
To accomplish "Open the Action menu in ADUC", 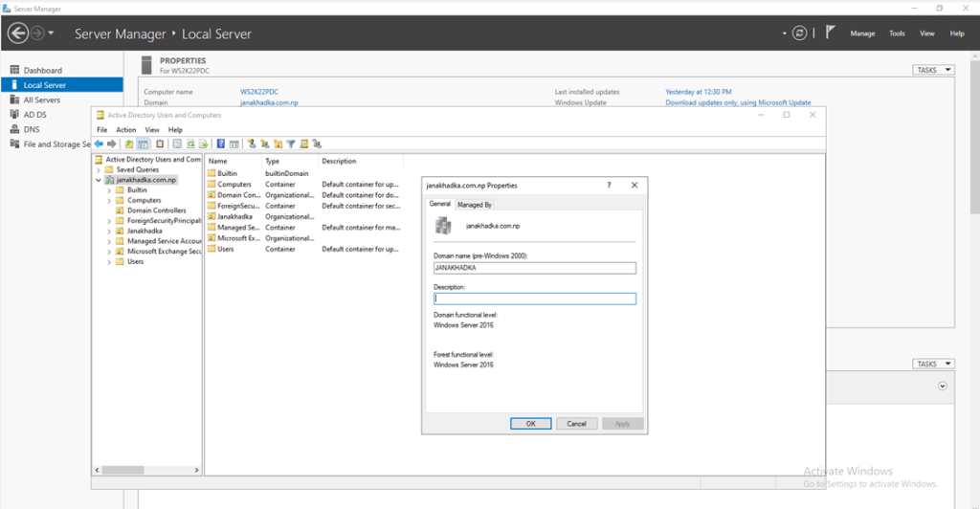I will pos(125,130).
